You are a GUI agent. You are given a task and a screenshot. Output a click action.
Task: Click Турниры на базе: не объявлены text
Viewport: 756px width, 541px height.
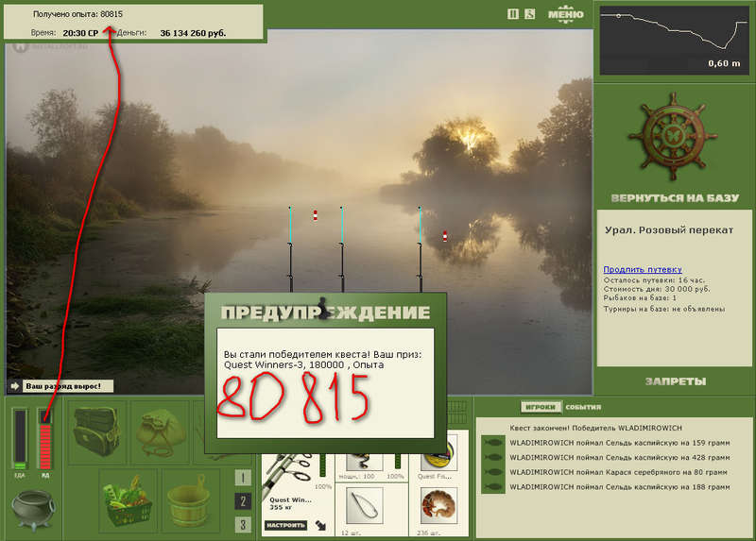coord(664,309)
